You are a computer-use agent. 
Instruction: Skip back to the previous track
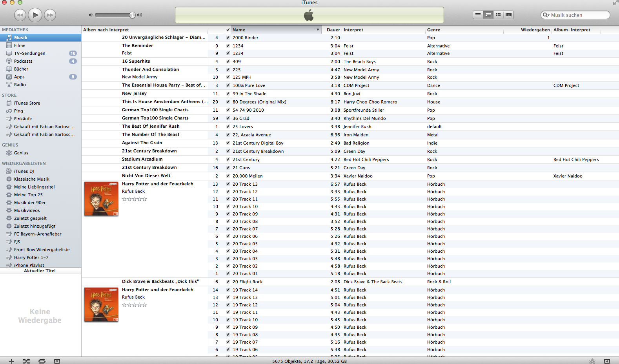pos(20,15)
